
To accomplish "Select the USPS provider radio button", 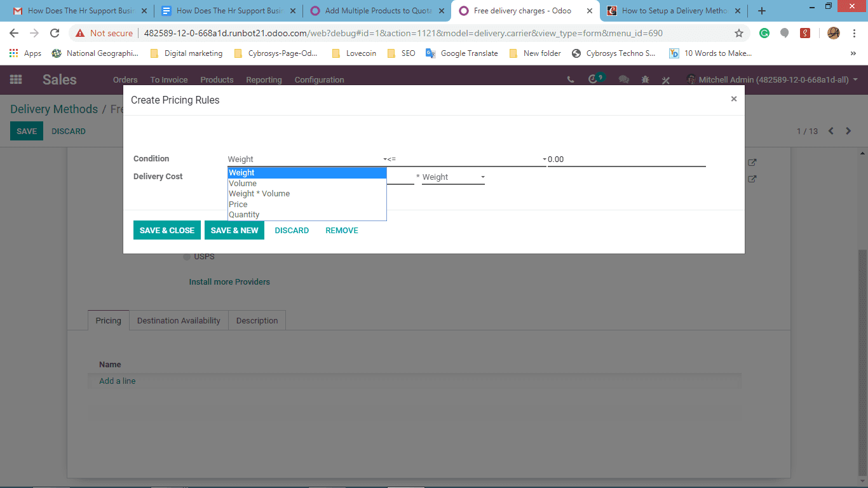I will pos(187,257).
